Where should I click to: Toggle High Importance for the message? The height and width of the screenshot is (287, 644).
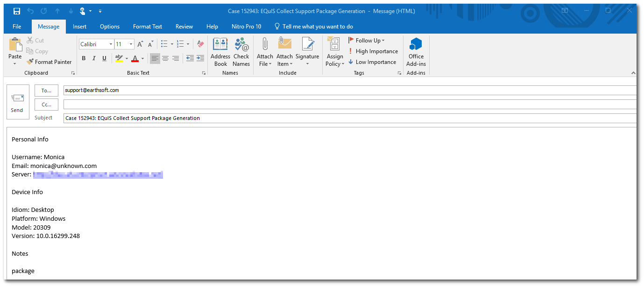(373, 51)
